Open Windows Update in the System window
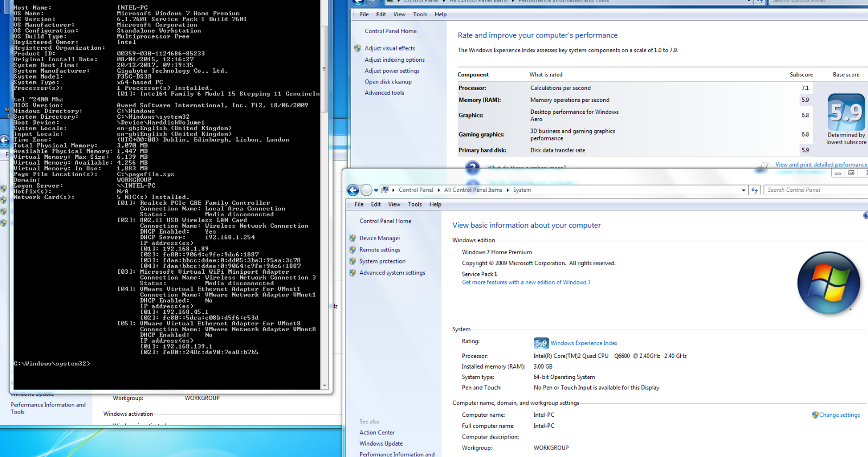 point(381,443)
